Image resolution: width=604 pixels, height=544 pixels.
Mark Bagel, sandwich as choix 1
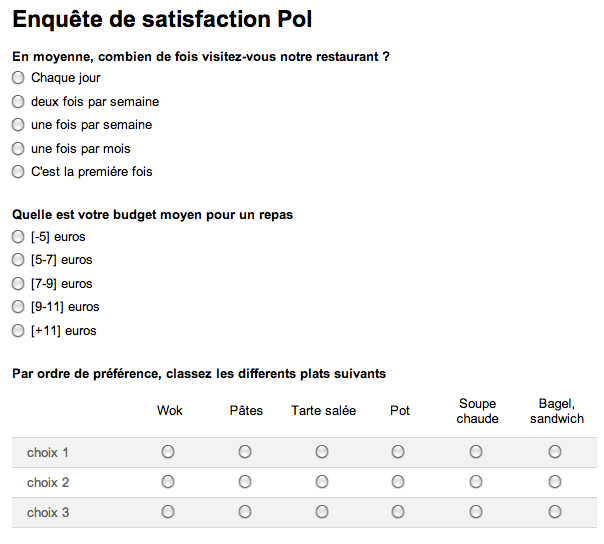(x=555, y=452)
